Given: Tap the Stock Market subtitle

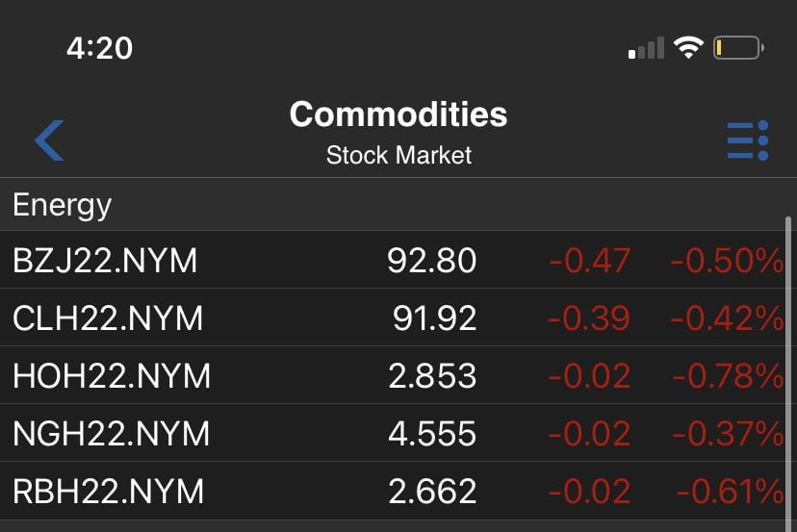Looking at the screenshot, I should [x=398, y=155].
